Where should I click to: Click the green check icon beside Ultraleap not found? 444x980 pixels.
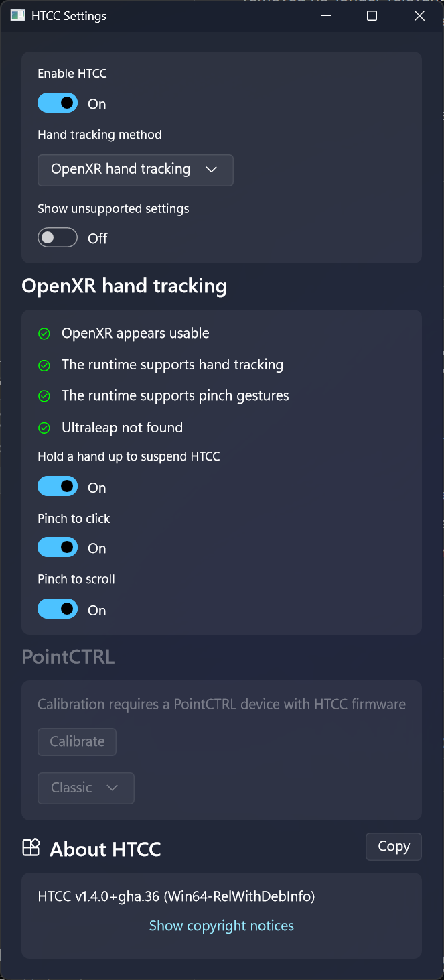[44, 428]
